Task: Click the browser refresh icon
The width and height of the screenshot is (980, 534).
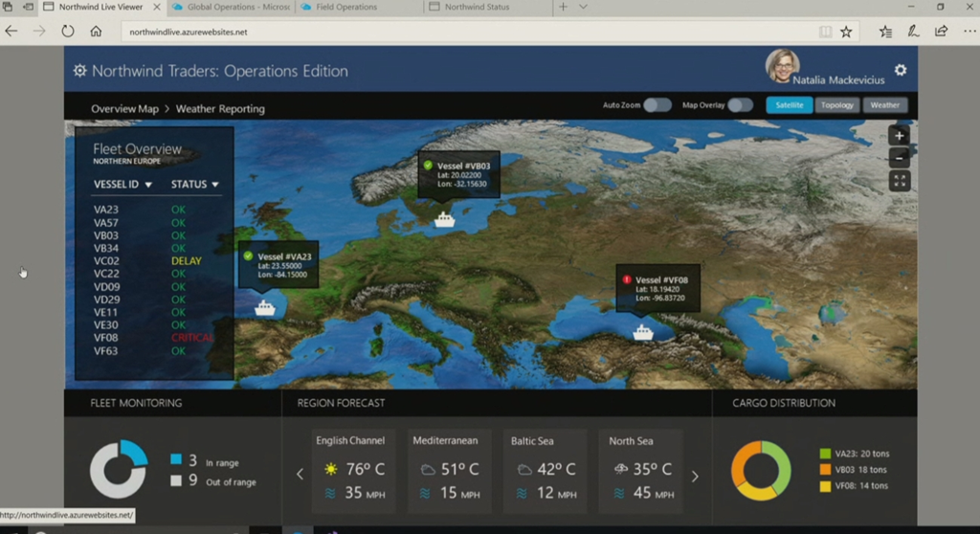Action: click(68, 32)
